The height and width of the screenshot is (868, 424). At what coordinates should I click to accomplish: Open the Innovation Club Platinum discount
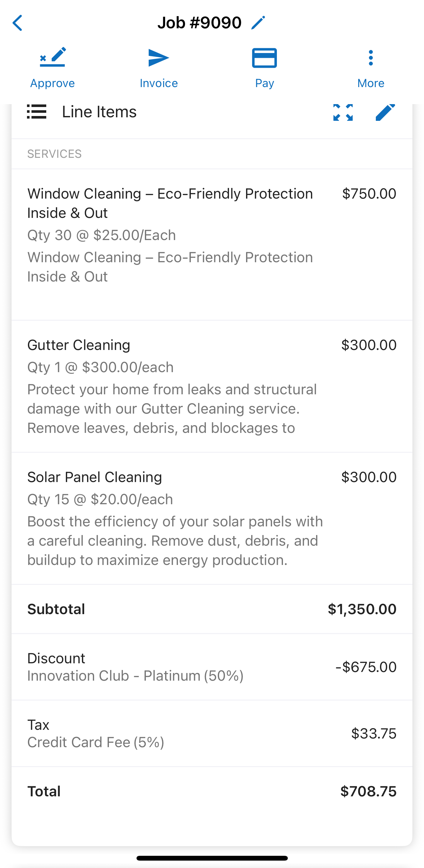(135, 675)
